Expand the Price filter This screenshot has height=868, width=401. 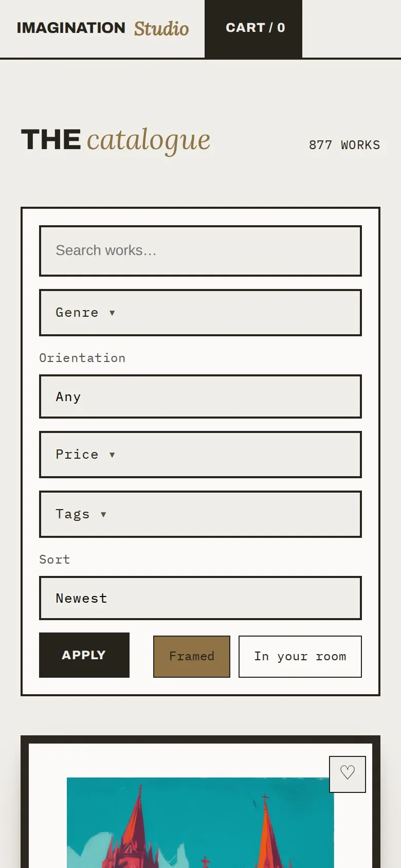(200, 455)
